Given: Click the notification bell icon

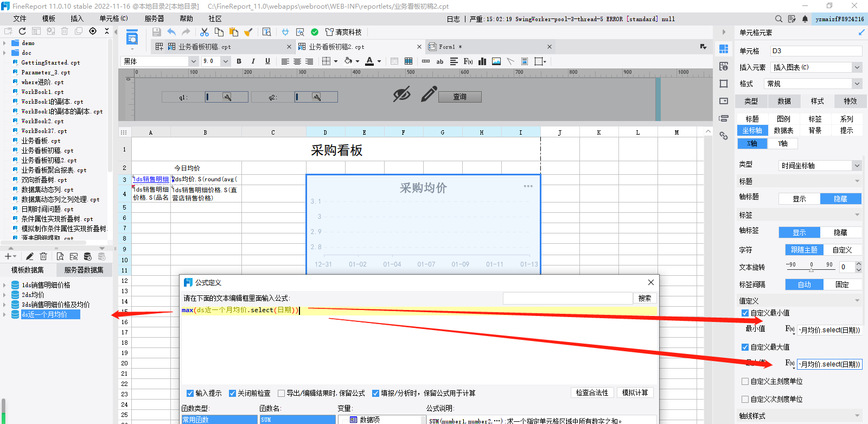Looking at the screenshot, I should 805,19.
